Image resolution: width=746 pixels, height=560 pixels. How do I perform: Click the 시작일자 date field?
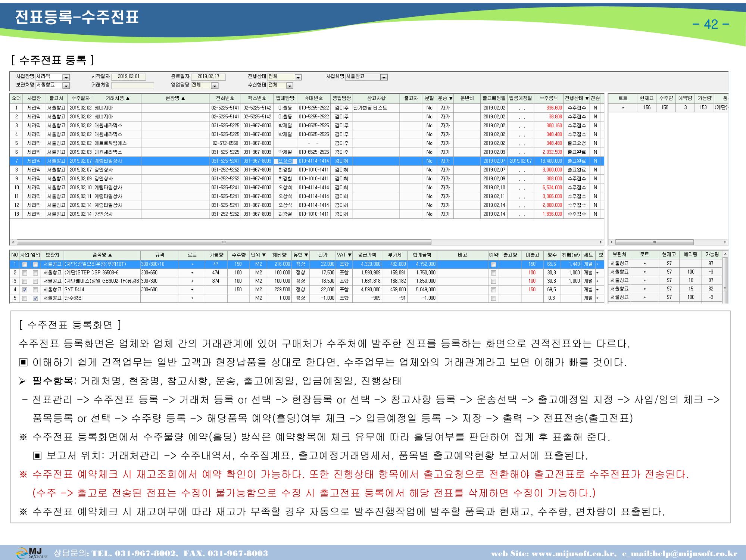pos(129,77)
